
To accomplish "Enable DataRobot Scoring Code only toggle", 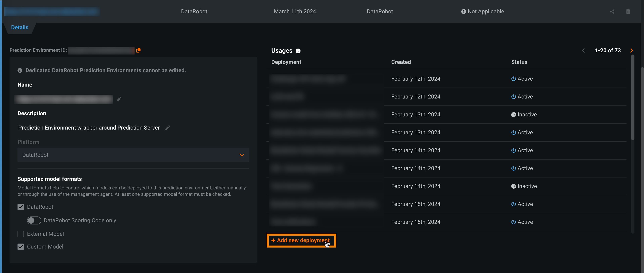I will point(34,220).
